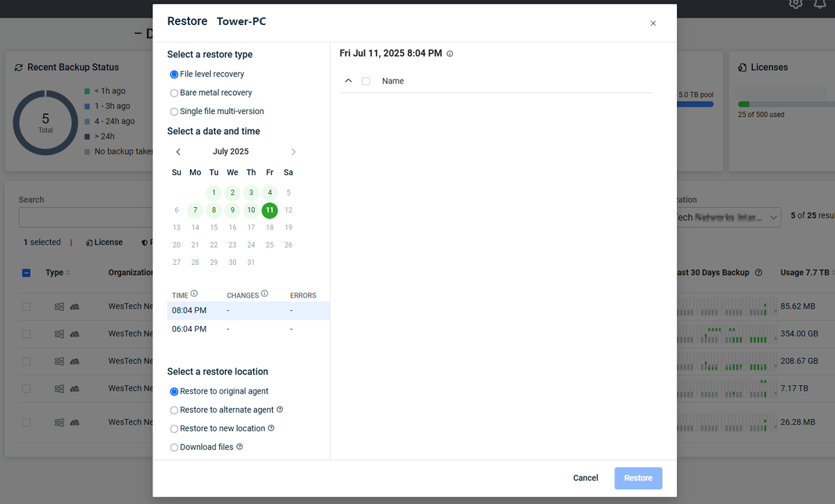Go to next month in calendar
The height and width of the screenshot is (504, 835).
pos(294,152)
